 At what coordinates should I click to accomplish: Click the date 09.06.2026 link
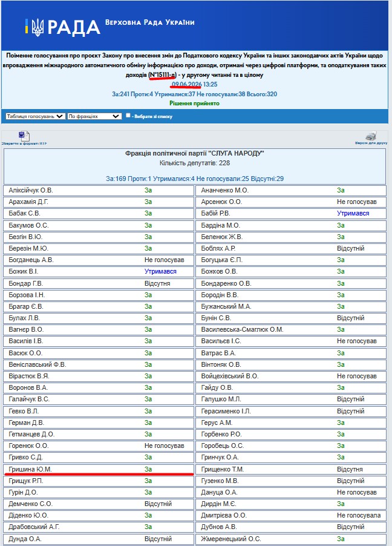click(x=186, y=84)
